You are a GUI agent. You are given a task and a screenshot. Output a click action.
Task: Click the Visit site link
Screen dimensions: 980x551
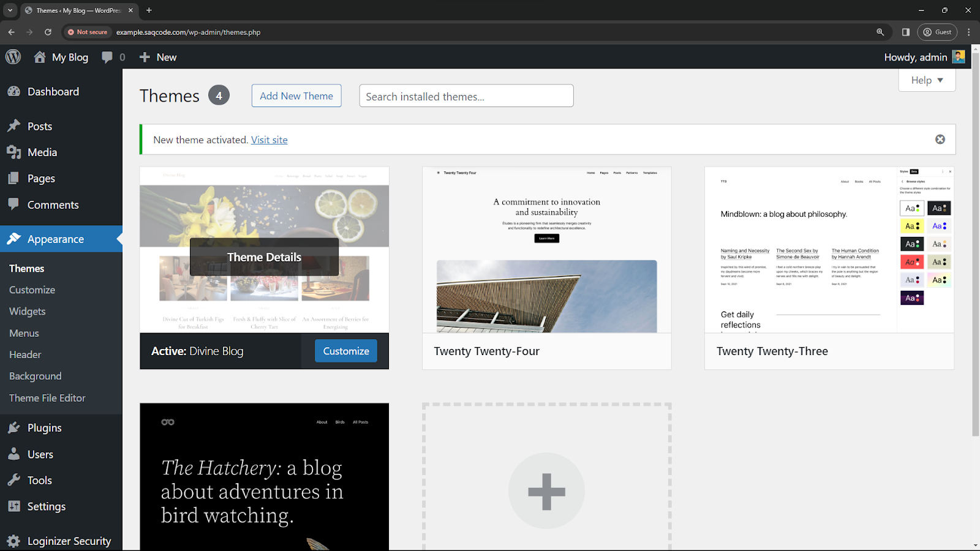[x=269, y=140]
